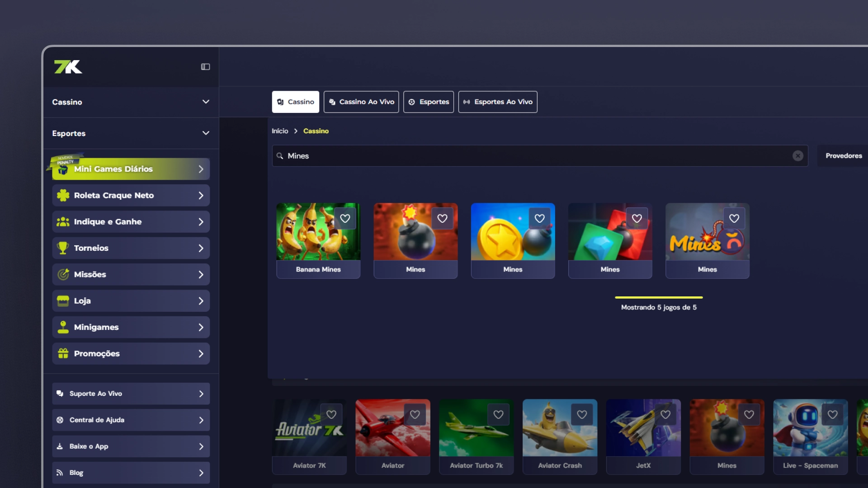Favorite the Live - Spaceman game

pyautogui.click(x=832, y=415)
